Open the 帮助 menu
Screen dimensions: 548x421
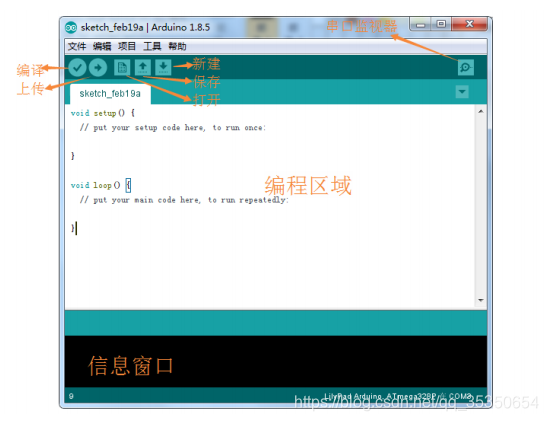tap(177, 46)
